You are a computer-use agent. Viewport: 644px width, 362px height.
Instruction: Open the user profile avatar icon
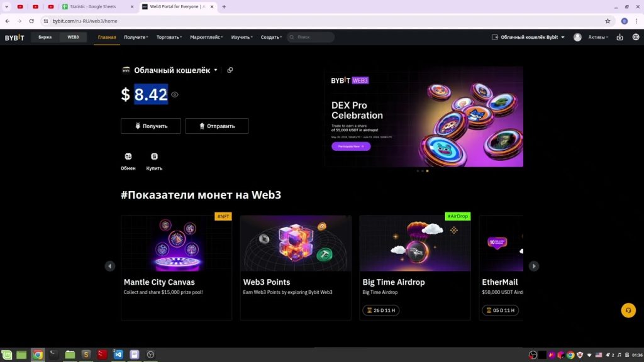coord(577,37)
